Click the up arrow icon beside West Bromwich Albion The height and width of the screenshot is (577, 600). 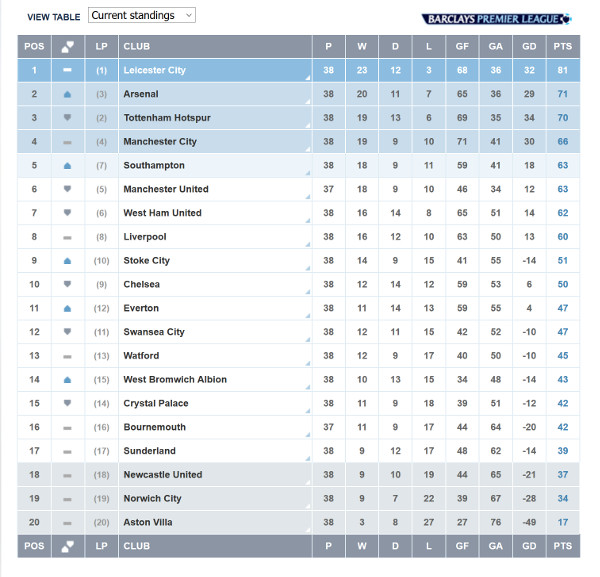tap(67, 380)
